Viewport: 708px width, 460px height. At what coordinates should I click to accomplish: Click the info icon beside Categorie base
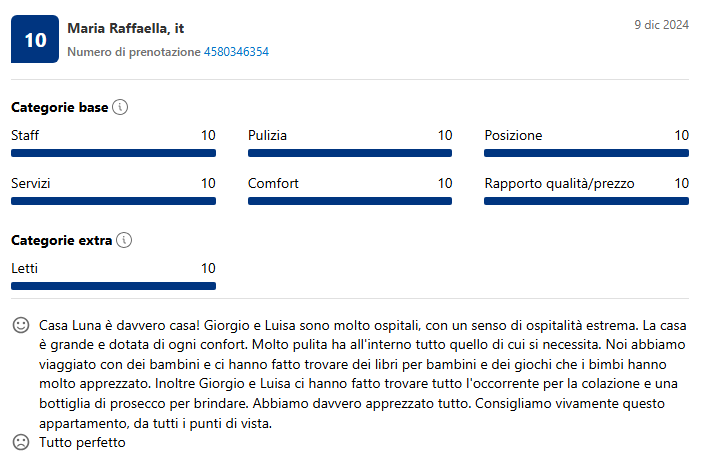point(120,107)
